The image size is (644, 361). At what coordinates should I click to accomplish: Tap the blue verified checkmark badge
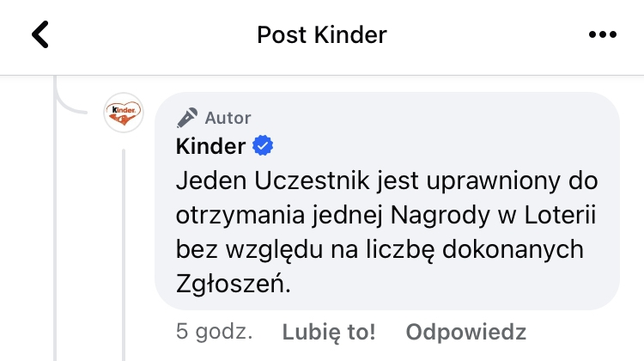[x=263, y=147]
